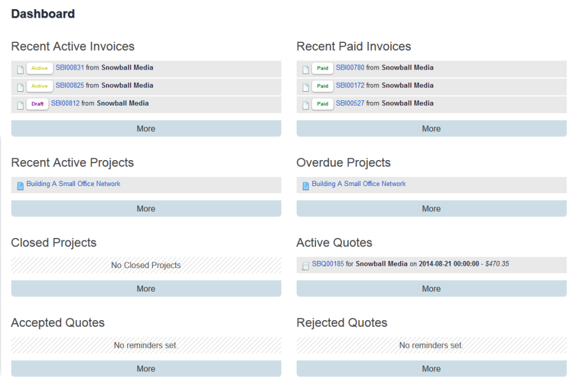Click the project icon under Recent Active Projects

point(20,185)
